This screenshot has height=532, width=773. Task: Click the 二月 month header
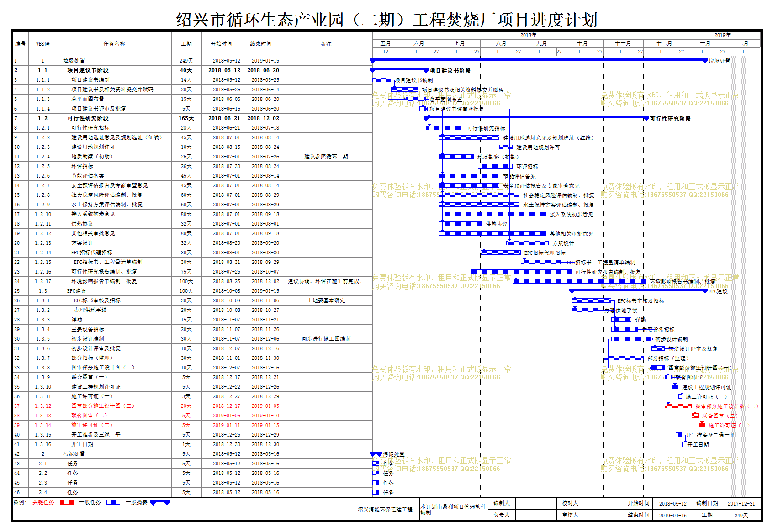point(743,43)
